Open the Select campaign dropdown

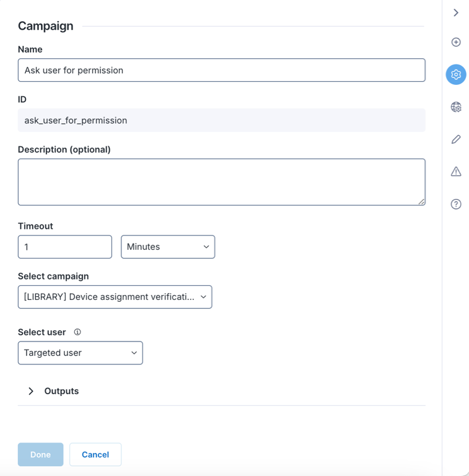(x=115, y=297)
